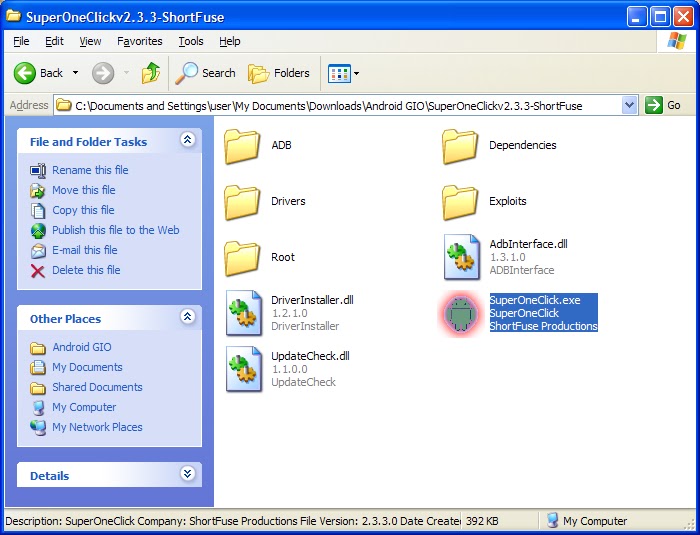Click the E-mail envelope icon
The width and height of the screenshot is (700, 535).
pos(38,251)
